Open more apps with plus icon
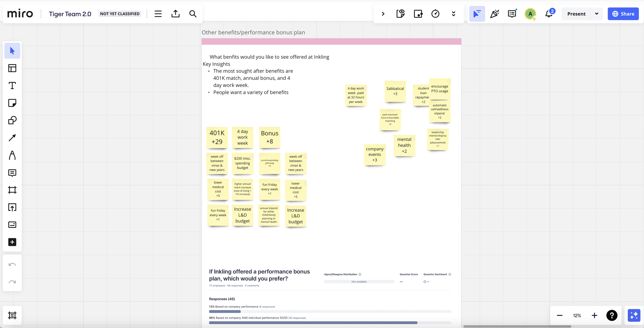The image size is (644, 328). click(12, 242)
